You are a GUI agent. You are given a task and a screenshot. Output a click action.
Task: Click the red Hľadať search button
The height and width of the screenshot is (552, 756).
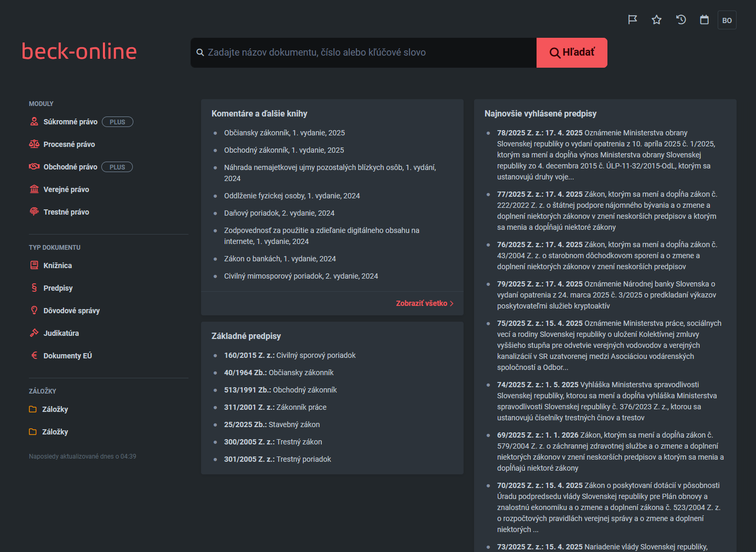(x=572, y=52)
